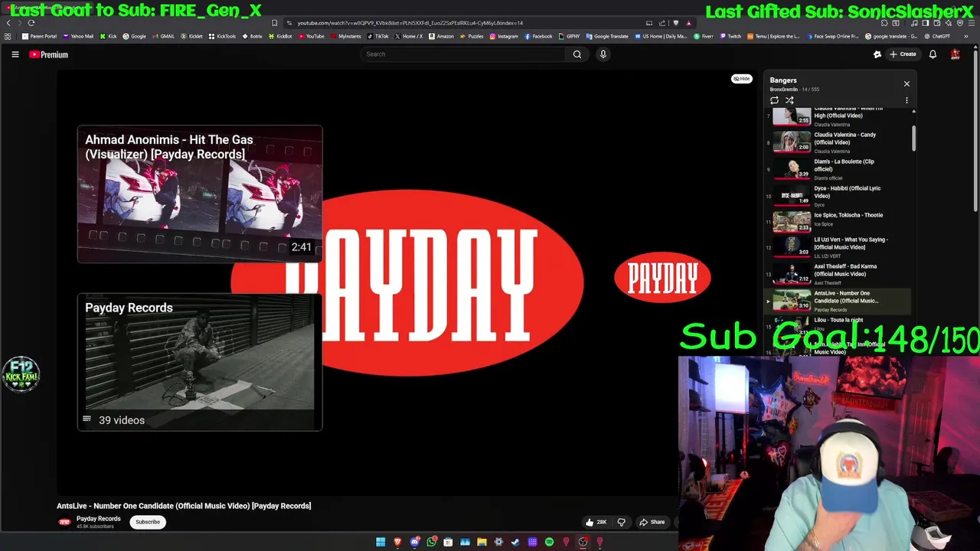Open the Yahoo Mail bookmark
The width and height of the screenshot is (980, 551).
[78, 36]
